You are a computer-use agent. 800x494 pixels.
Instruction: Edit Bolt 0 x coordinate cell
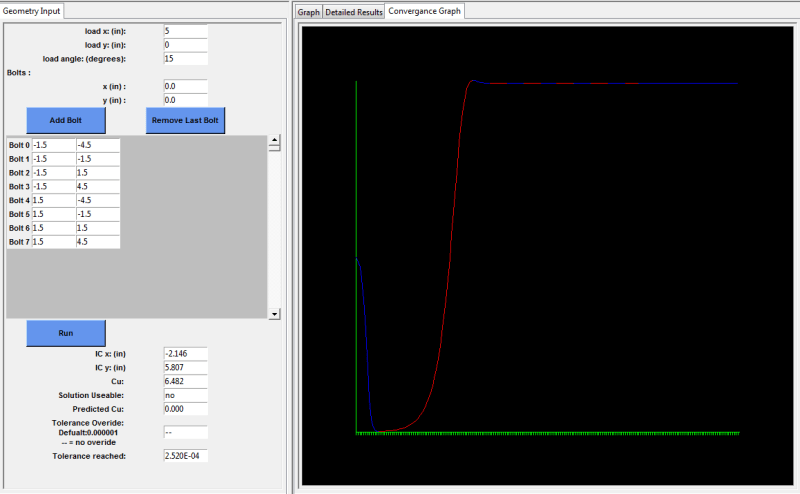[54, 145]
